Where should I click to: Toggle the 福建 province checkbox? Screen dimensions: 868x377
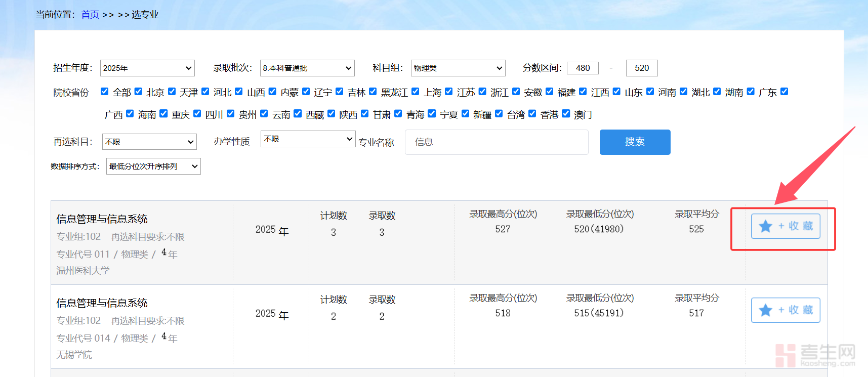(549, 92)
